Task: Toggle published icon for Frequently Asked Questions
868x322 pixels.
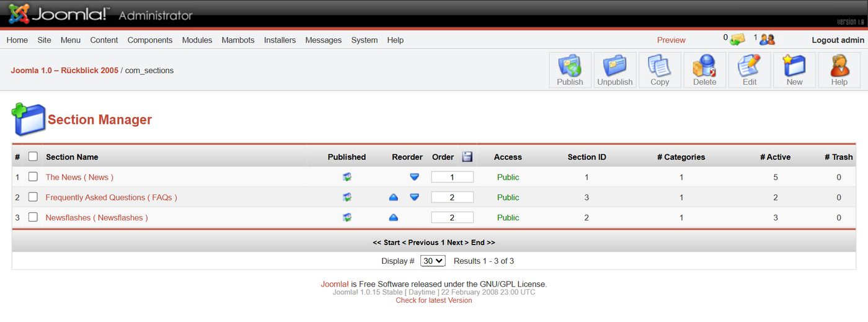Action: click(347, 198)
